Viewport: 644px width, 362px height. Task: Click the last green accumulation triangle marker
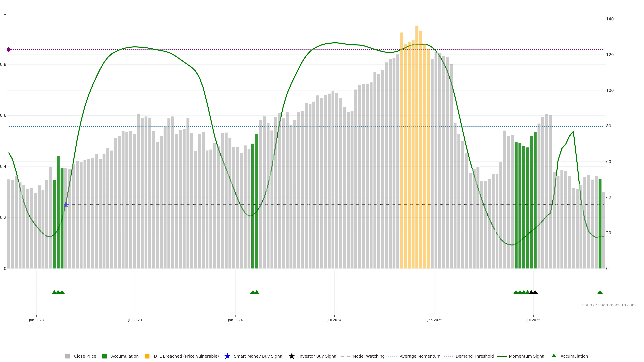point(600,292)
